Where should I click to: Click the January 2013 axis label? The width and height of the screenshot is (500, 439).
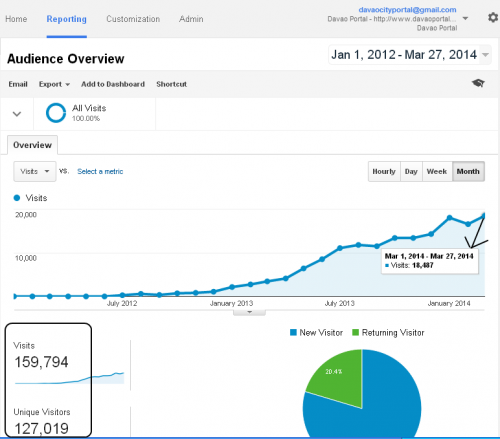pos(231,303)
